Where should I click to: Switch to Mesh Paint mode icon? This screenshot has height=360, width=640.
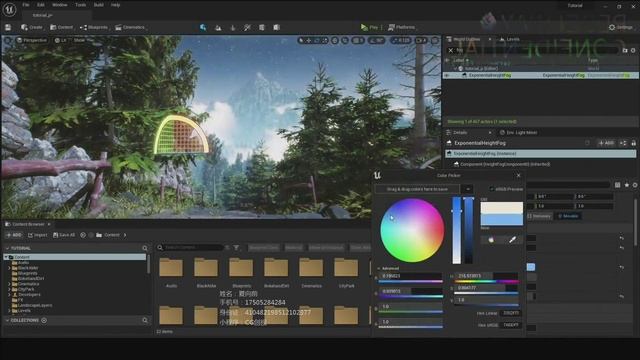247,27
